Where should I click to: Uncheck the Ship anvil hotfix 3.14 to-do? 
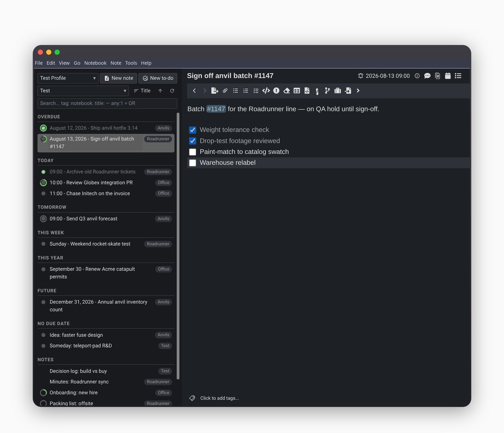[43, 128]
